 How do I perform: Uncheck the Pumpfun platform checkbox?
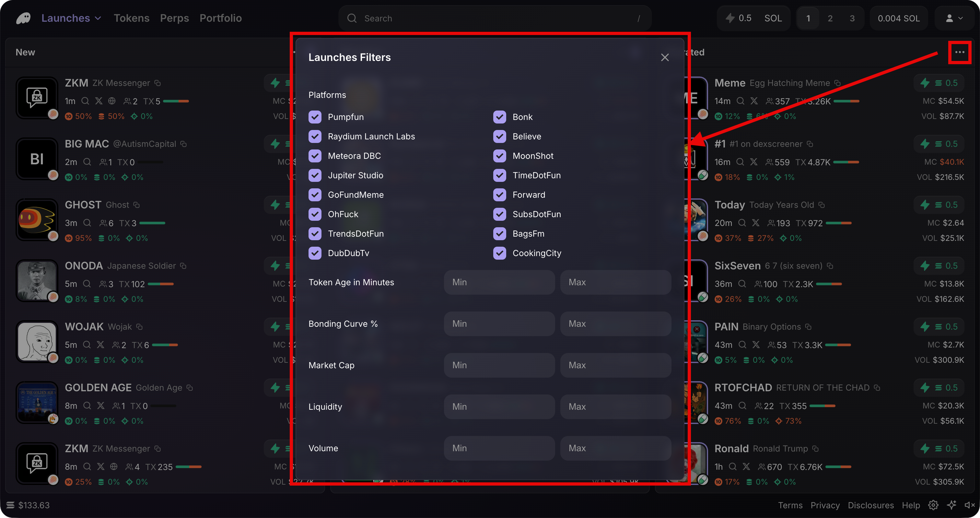(315, 117)
